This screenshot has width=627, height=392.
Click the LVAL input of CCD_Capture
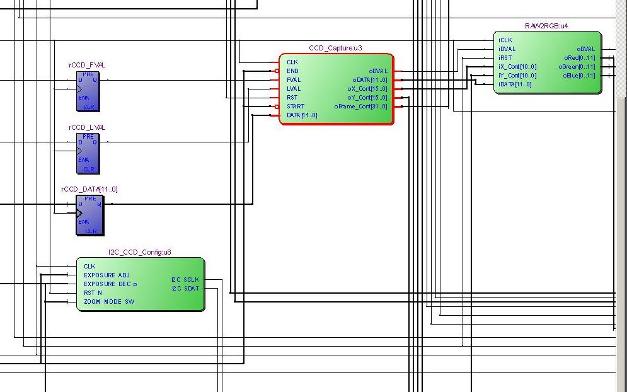(x=294, y=89)
